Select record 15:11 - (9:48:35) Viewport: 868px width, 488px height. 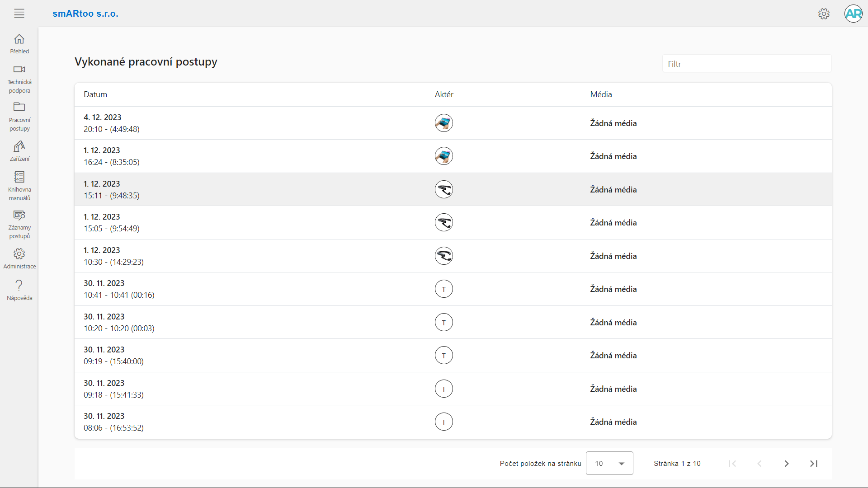453,189
